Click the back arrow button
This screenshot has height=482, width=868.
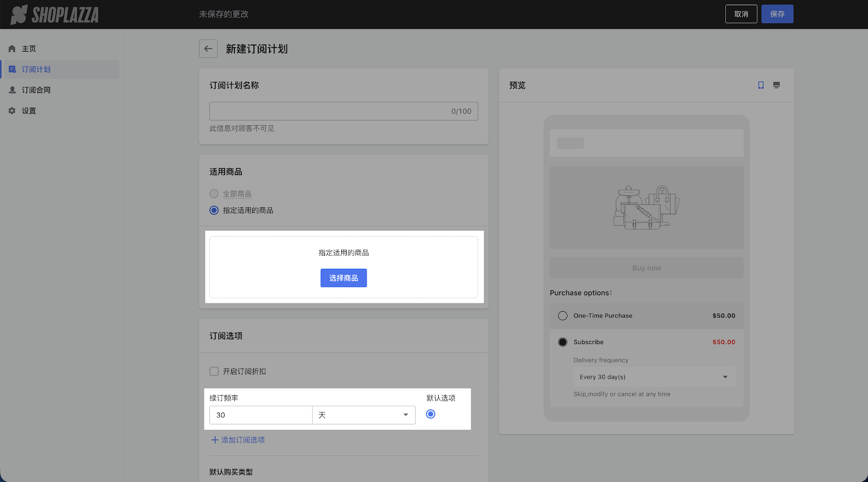point(208,49)
